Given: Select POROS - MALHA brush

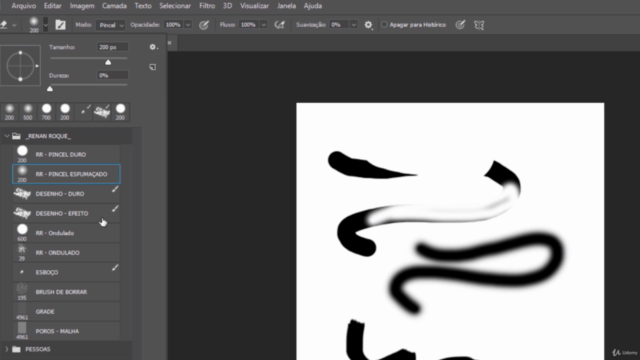Looking at the screenshot, I should [x=66, y=331].
